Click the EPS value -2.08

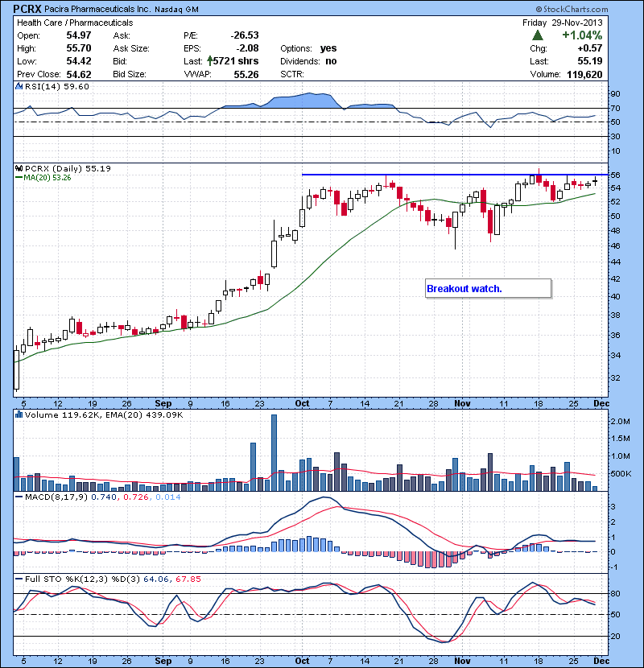(247, 48)
